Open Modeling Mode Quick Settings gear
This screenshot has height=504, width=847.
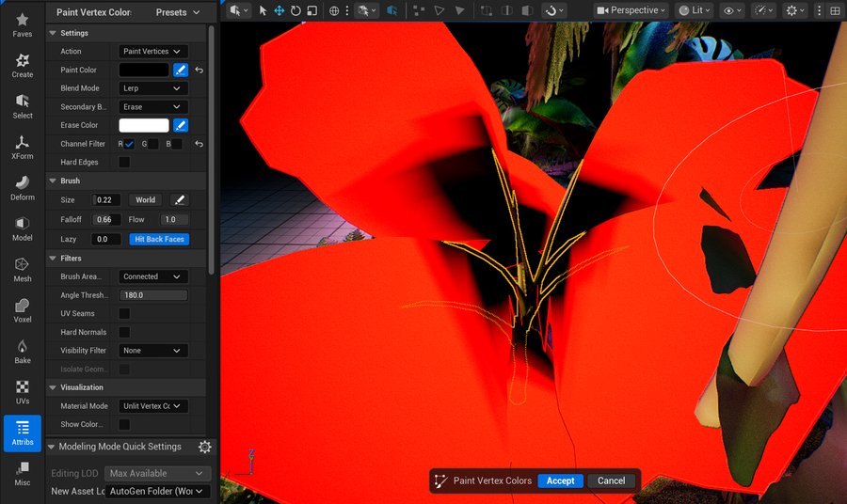(x=204, y=447)
